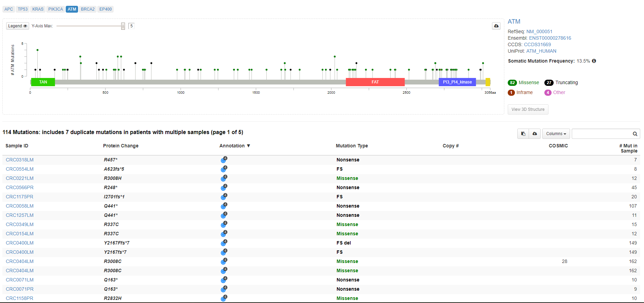Viewport: 644px width, 303px height.
Task: Switch to the KRAS gene tab
Action: pyautogui.click(x=38, y=9)
